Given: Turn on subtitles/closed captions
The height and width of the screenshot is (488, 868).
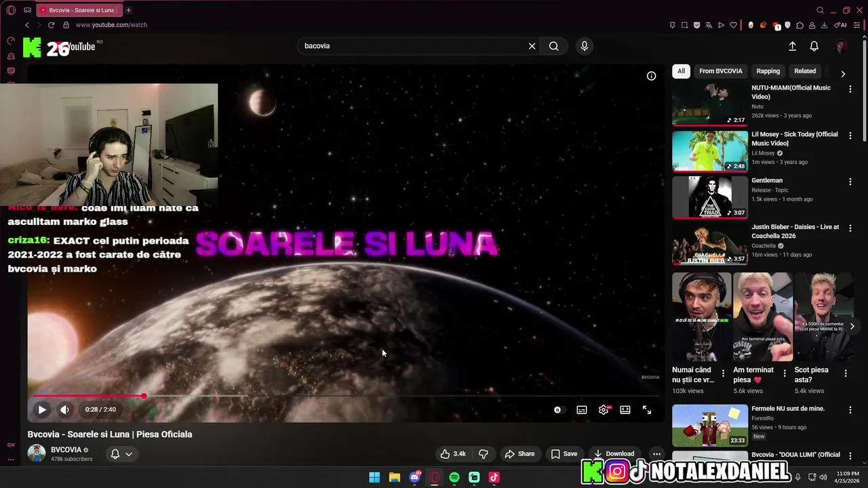Looking at the screenshot, I should [x=582, y=410].
